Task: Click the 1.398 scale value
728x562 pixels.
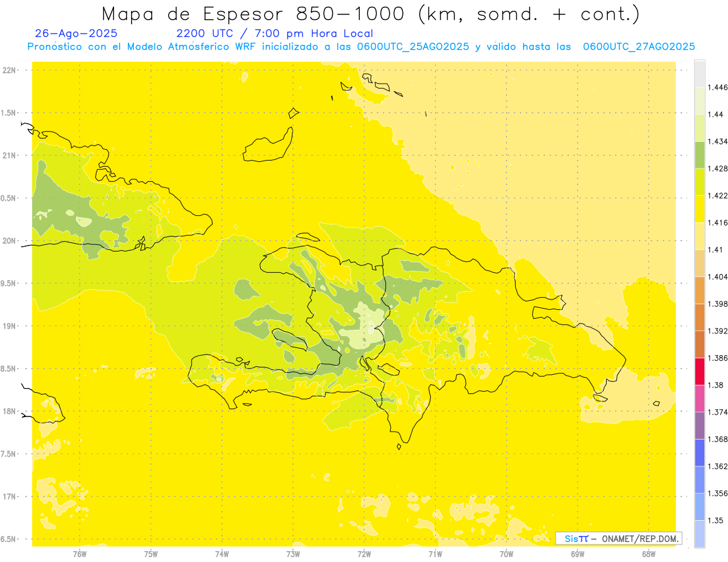Action: click(717, 304)
